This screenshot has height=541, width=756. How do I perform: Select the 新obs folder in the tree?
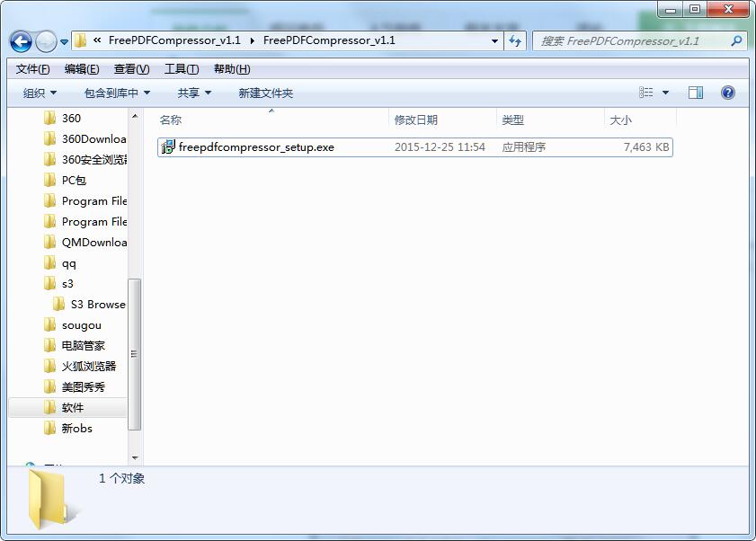point(76,428)
